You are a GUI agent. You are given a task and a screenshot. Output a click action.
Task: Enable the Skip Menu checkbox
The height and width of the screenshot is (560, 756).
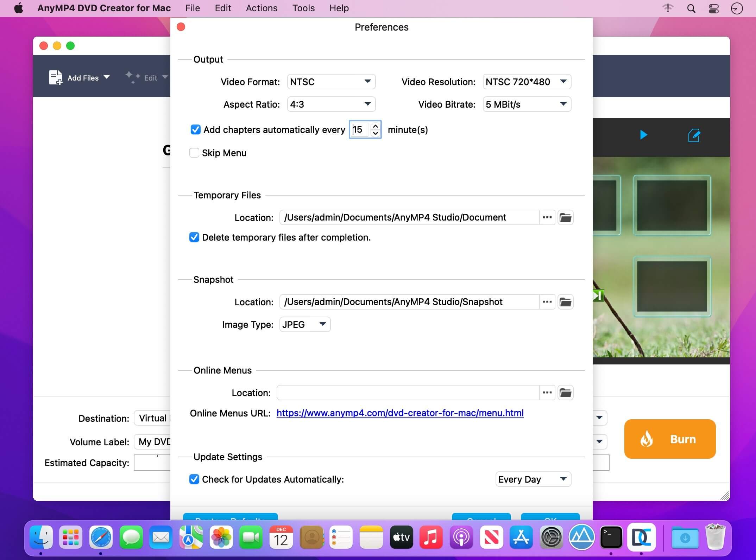(194, 153)
